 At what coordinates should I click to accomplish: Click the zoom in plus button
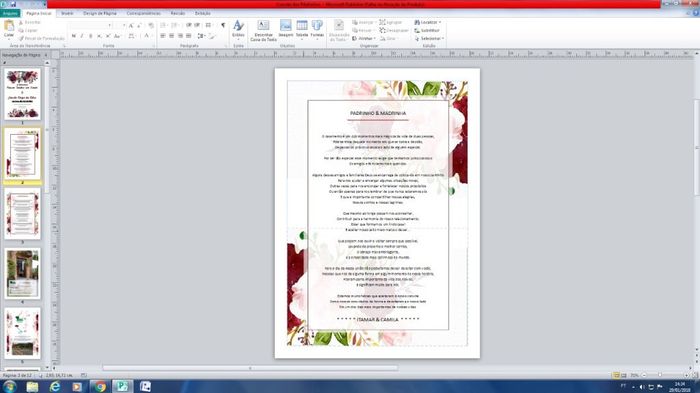click(687, 375)
